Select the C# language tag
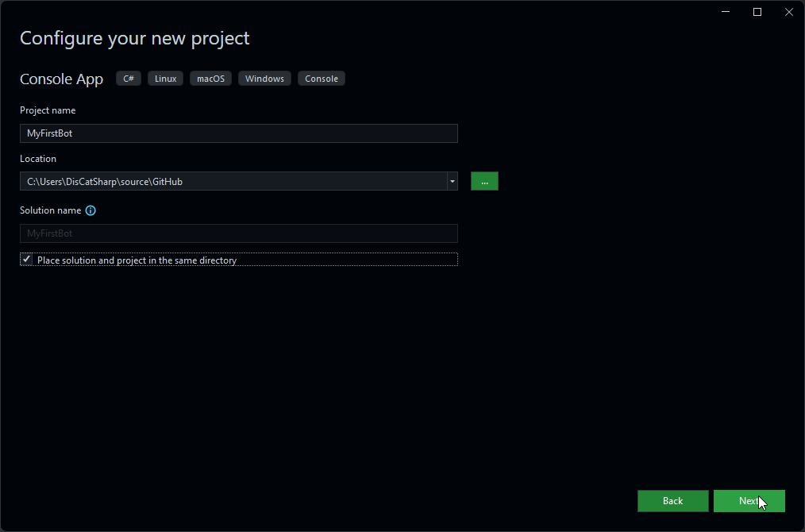Image resolution: width=805 pixels, height=532 pixels. (x=128, y=78)
